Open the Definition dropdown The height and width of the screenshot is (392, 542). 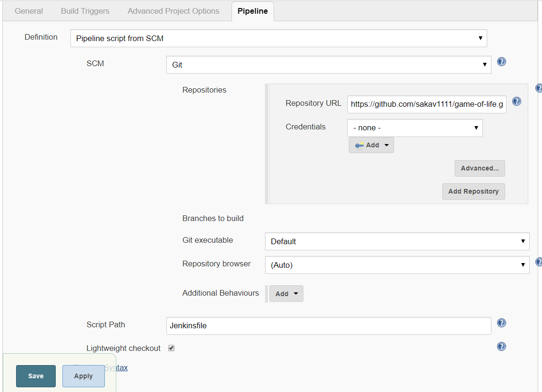(x=278, y=38)
